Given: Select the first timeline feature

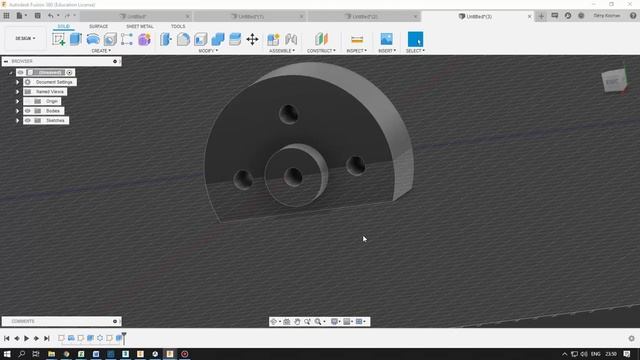Looking at the screenshot, I should (61, 338).
